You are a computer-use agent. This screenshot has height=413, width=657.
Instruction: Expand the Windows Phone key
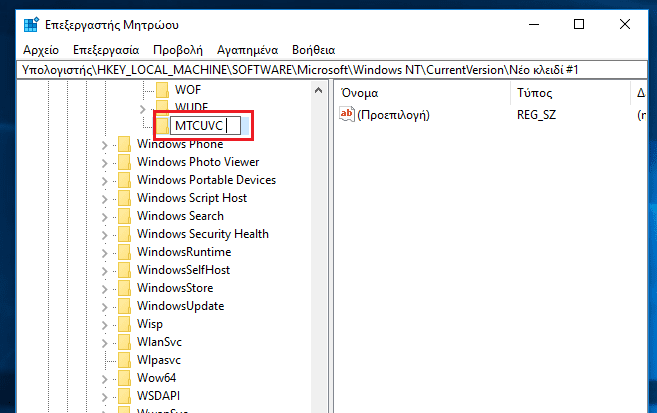tap(104, 145)
